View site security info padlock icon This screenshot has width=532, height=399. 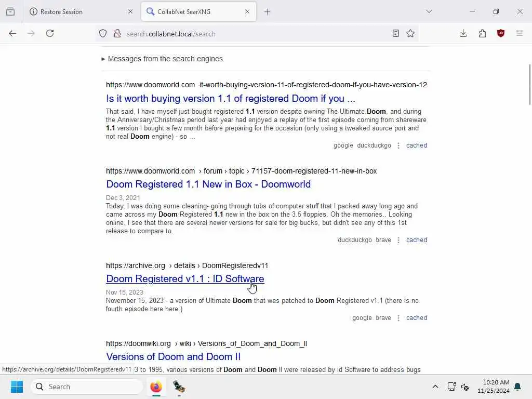(117, 33)
